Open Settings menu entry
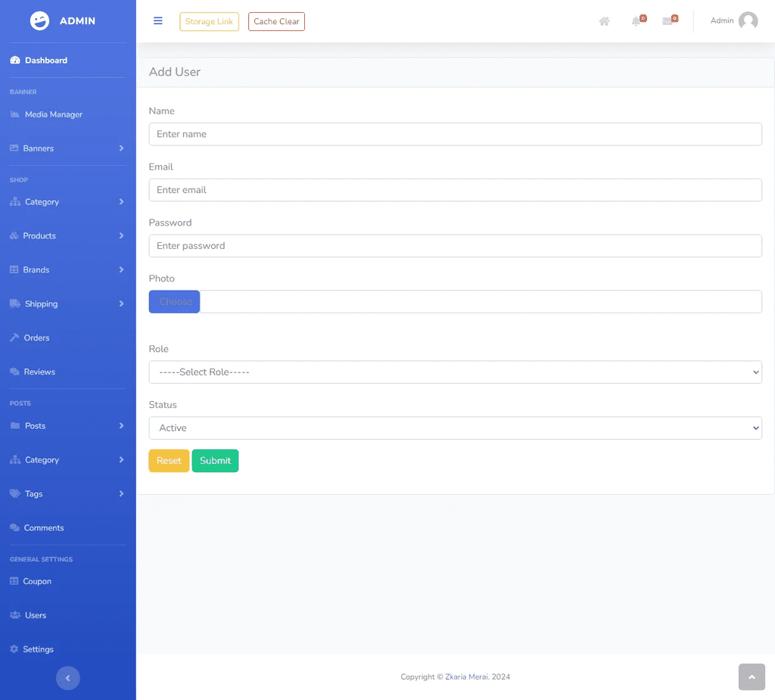 pos(38,649)
